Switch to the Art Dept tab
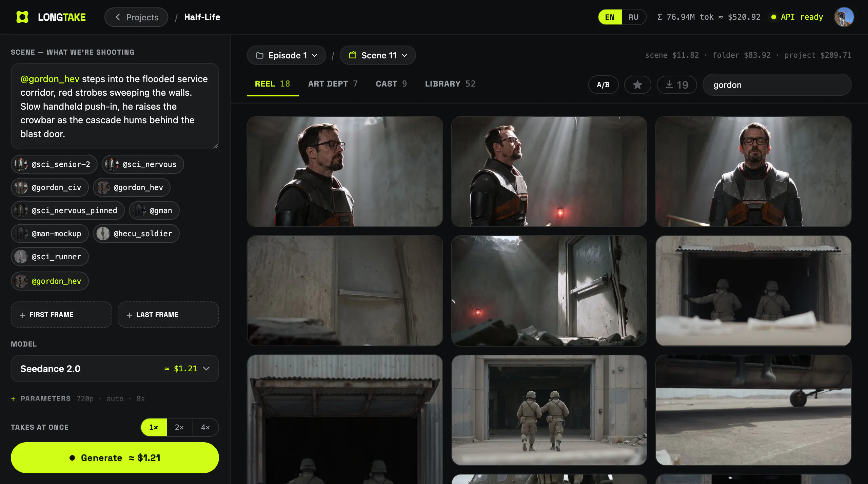The width and height of the screenshot is (868, 484). tap(333, 84)
